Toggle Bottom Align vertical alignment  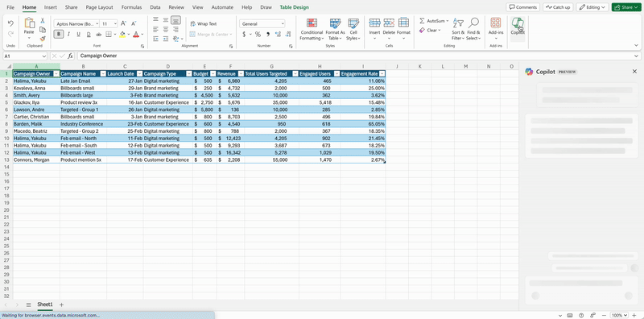tap(175, 19)
